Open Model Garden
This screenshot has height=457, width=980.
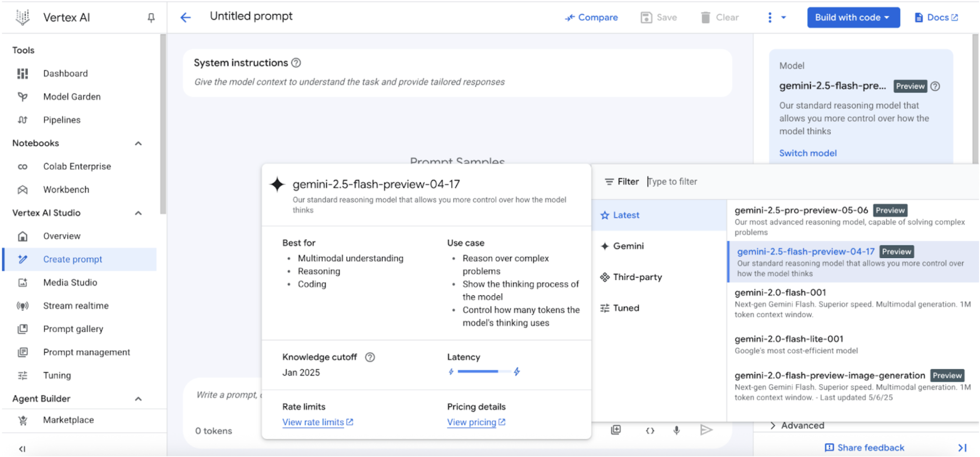pos(72,97)
